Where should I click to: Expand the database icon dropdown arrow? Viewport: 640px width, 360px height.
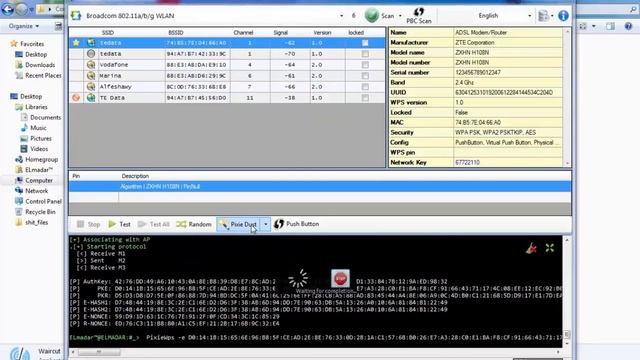click(x=552, y=16)
